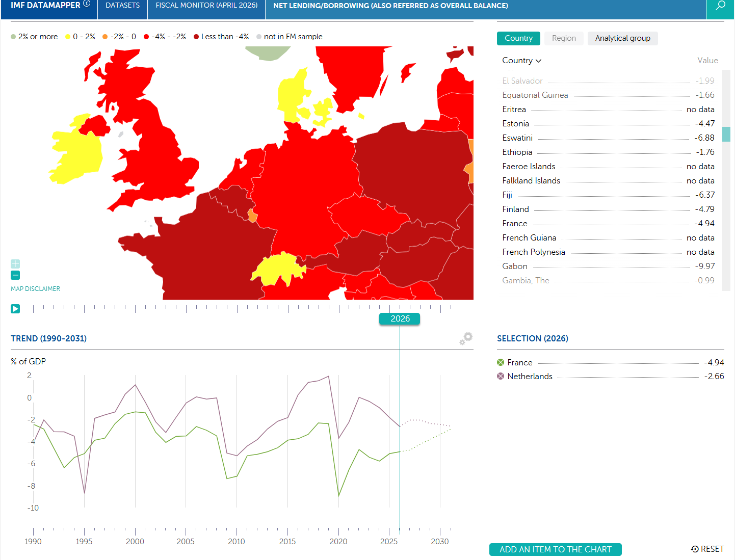735x560 pixels.
Task: Click Add an Item to the Chart
Action: click(556, 549)
